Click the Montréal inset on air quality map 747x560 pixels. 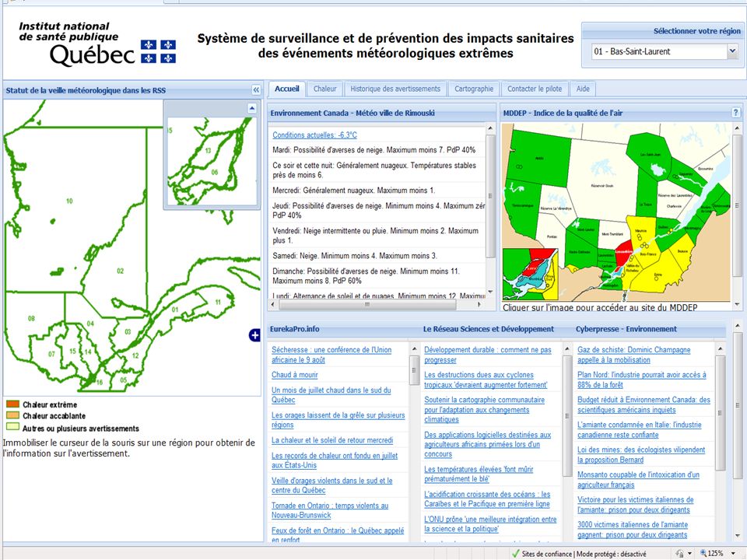tap(530, 274)
